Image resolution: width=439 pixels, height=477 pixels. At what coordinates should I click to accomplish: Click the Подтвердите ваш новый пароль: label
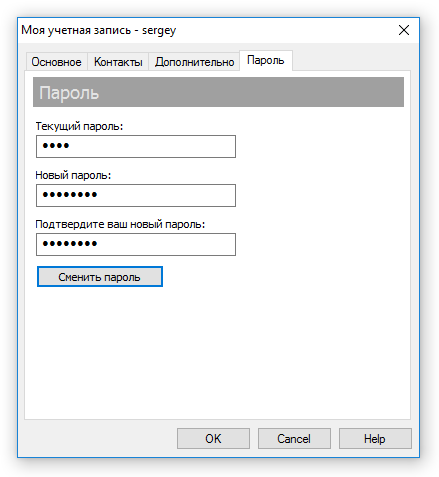pos(120,224)
